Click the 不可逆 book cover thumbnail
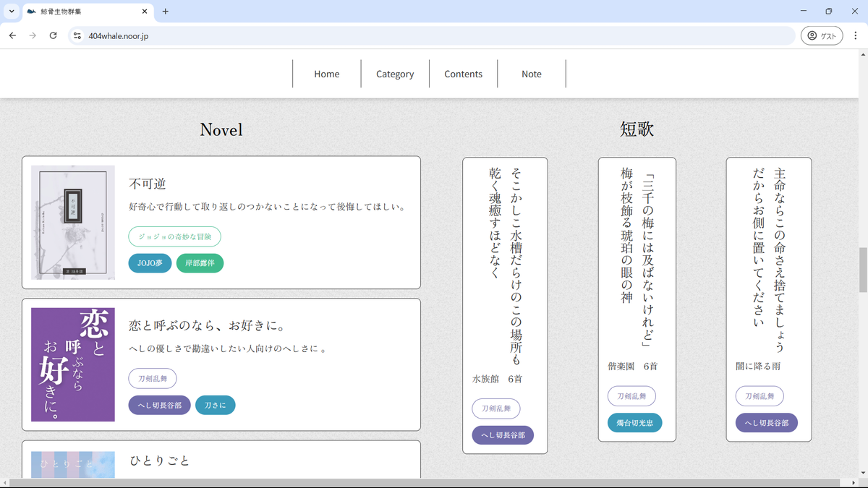The image size is (868, 488). [x=73, y=222]
